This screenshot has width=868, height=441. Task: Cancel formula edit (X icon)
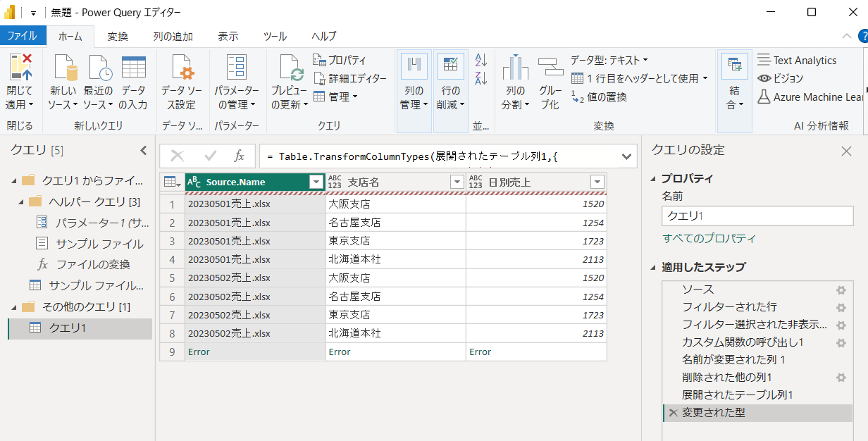(178, 156)
